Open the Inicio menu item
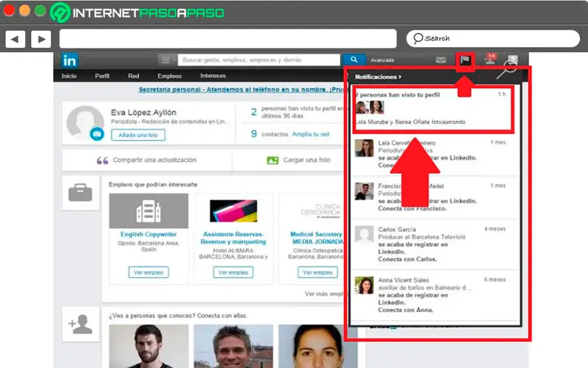This screenshot has width=588, height=368. (x=69, y=76)
